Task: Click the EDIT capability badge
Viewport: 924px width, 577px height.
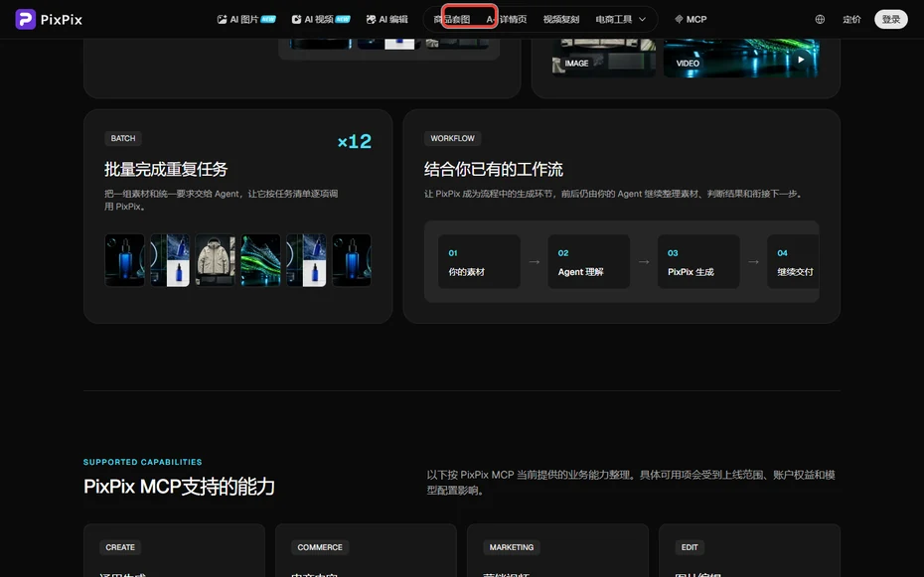Action: click(690, 547)
